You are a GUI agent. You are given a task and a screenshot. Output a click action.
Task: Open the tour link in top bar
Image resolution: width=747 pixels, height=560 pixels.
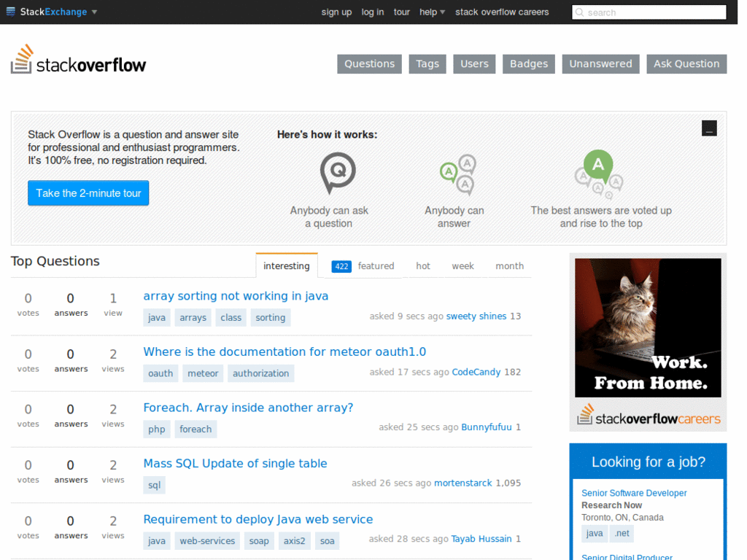[402, 12]
